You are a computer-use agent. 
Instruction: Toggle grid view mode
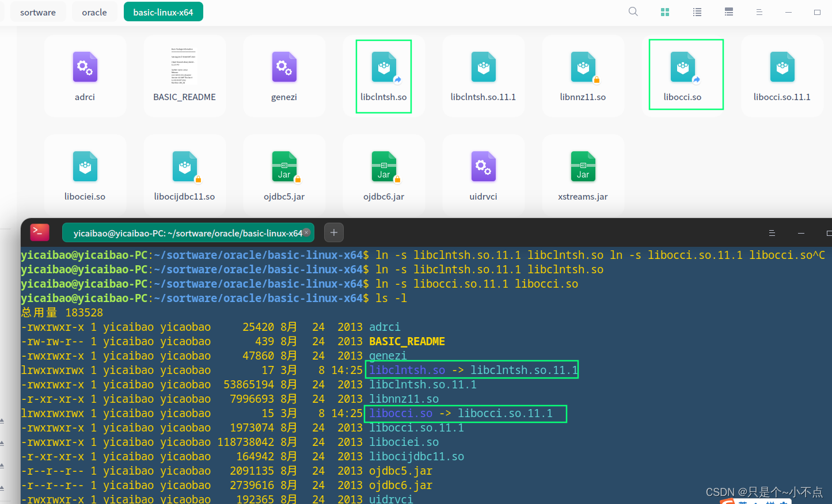(664, 12)
